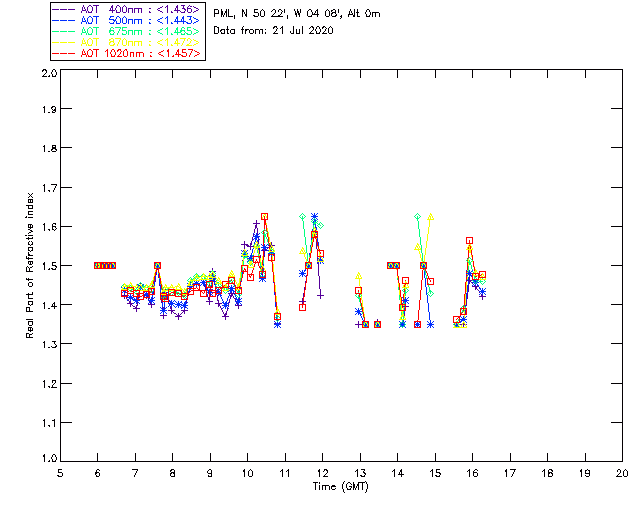The width and height of the screenshot is (640, 512).
Task: Click the 'Time (GMT)' x-axis label
Action: 341,486
